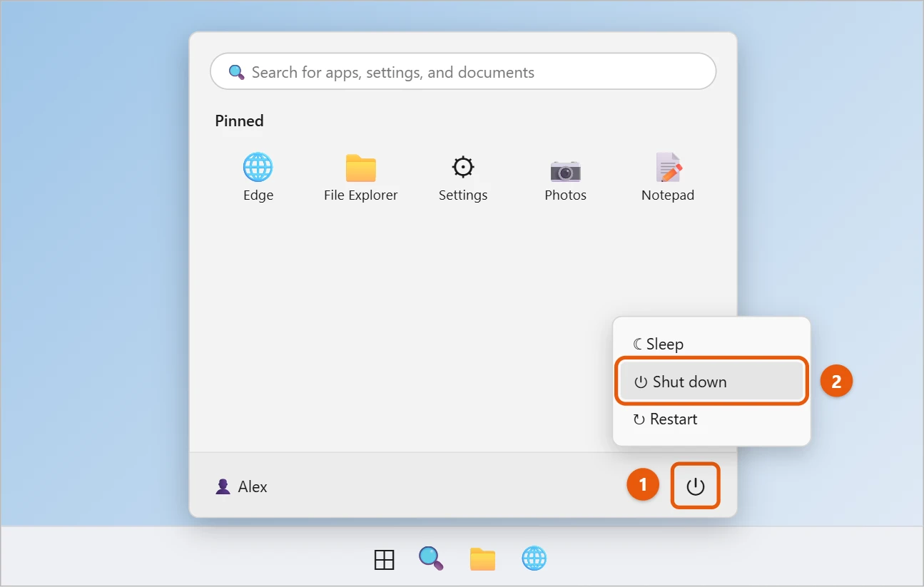Viewport: 924px width, 587px height.
Task: Choose Shut down from the power menu
Action: pyautogui.click(x=712, y=382)
